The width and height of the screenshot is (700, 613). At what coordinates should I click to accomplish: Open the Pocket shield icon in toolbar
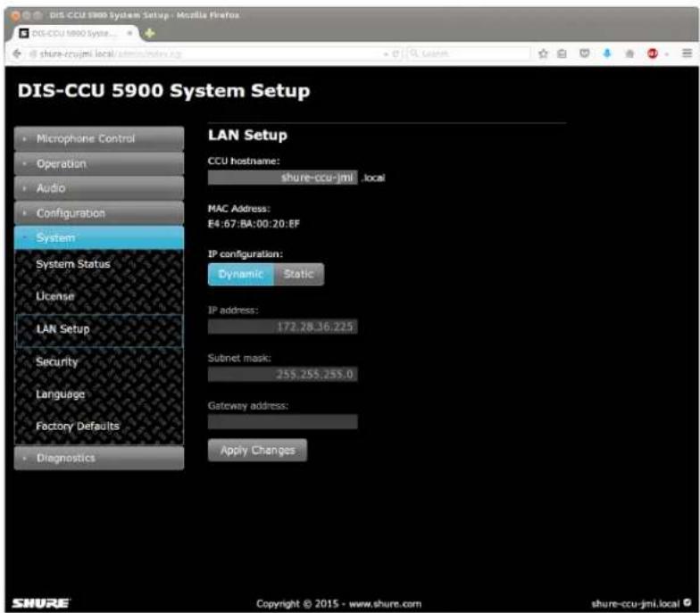(x=584, y=54)
